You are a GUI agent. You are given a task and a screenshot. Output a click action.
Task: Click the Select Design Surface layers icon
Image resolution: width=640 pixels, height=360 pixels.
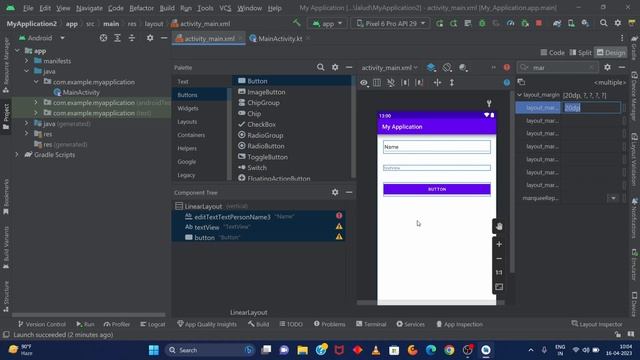(x=431, y=67)
